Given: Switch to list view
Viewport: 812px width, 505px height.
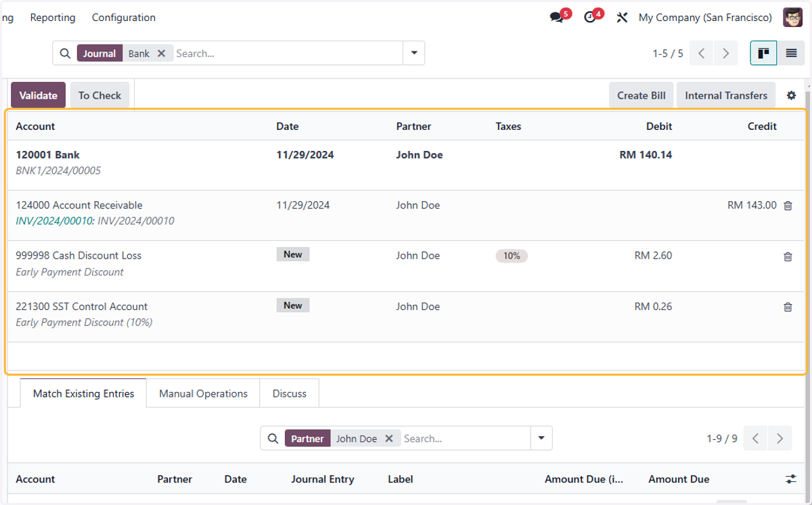Looking at the screenshot, I should (791, 53).
